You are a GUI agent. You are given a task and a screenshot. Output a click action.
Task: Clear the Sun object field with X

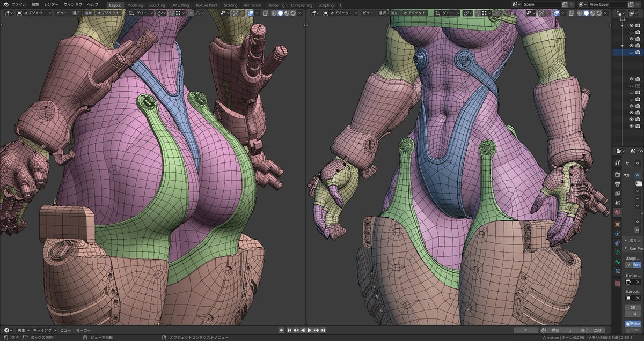[x=638, y=298]
